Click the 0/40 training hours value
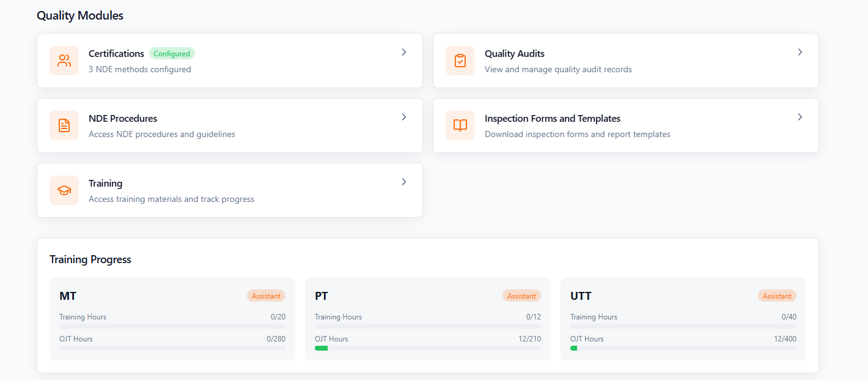Image resolution: width=868 pixels, height=380 pixels. pos(789,317)
